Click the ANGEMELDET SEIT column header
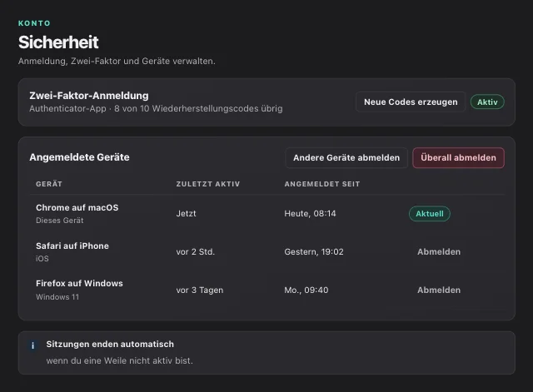The height and width of the screenshot is (392, 533). pyautogui.click(x=322, y=184)
